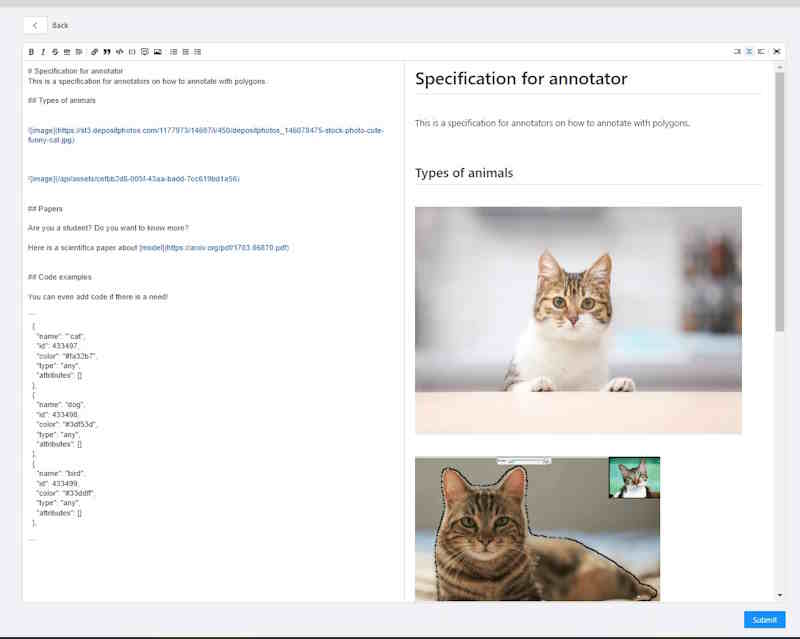Viewport: 800px width, 639px height.
Task: Insert an image using the image icon
Action: coord(156,51)
